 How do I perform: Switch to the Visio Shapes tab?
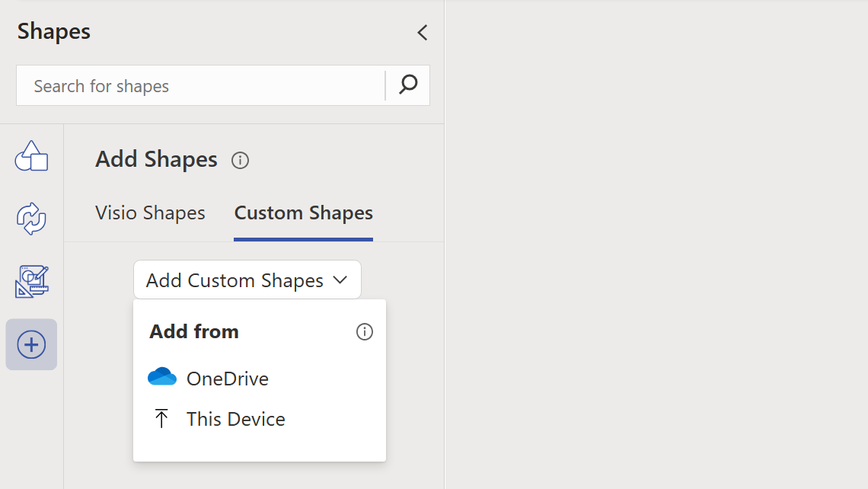click(x=150, y=213)
